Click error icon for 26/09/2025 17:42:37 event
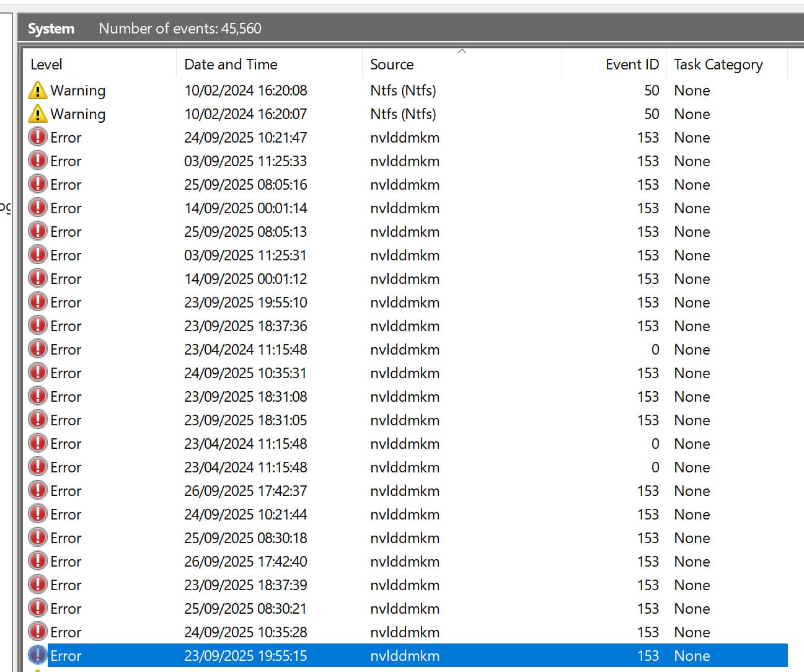Viewport: 804px width, 672px height. pyautogui.click(x=38, y=491)
